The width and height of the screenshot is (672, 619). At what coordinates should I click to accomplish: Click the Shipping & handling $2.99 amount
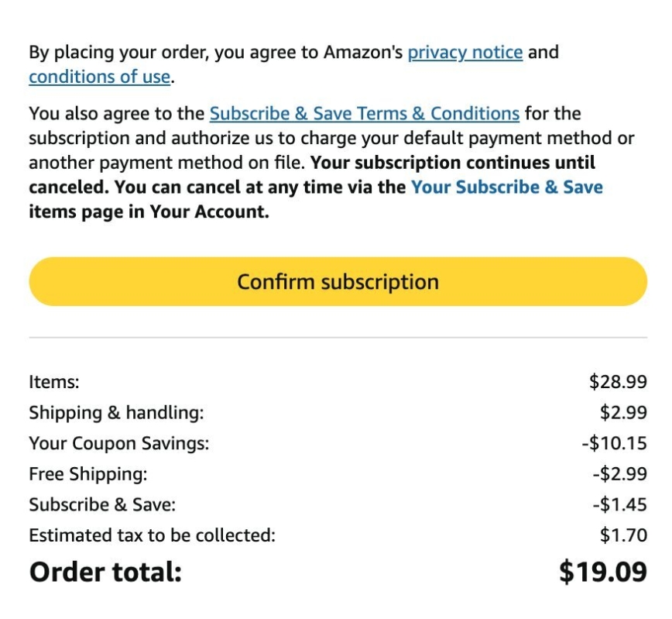coord(623,413)
